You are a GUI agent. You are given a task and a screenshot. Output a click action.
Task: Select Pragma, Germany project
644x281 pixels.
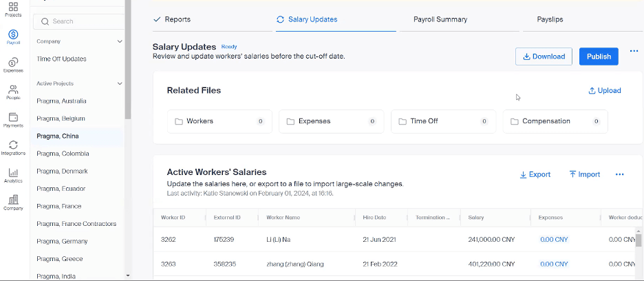coord(62,242)
